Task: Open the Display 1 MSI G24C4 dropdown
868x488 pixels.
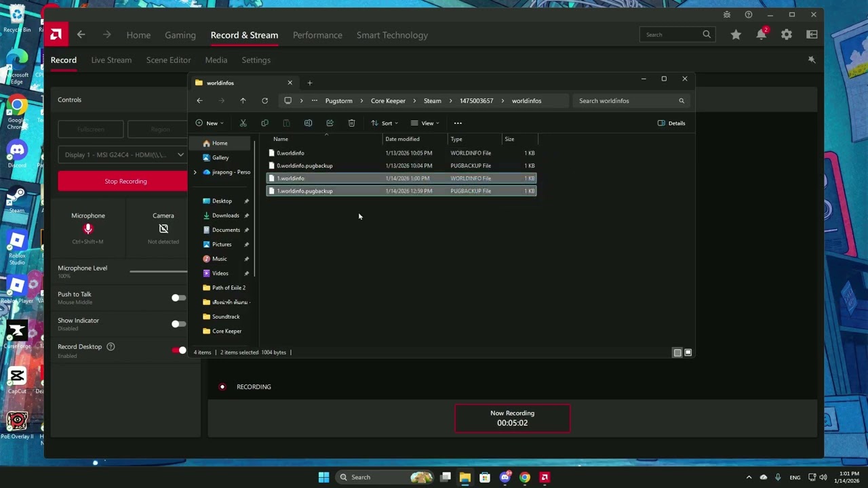Action: (122, 155)
